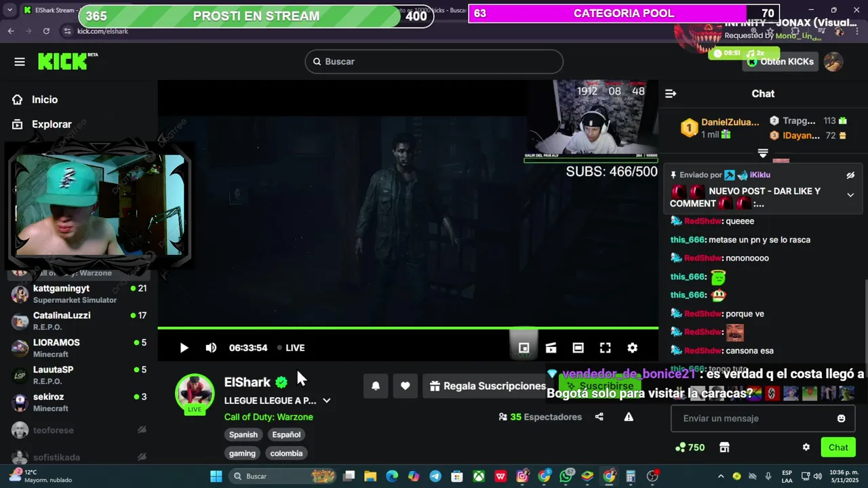Send message with green Chat button
Screen dimensions: 868x488
(838, 447)
